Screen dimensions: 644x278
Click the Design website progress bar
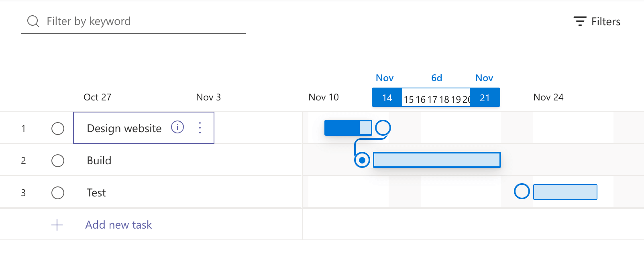pos(342,128)
